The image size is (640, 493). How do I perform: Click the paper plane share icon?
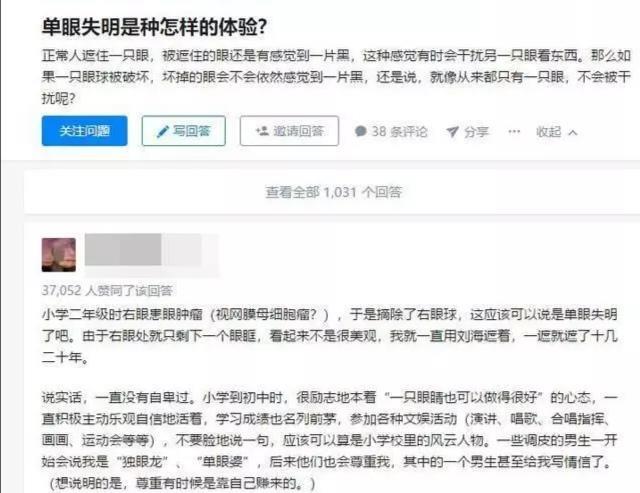tap(452, 131)
